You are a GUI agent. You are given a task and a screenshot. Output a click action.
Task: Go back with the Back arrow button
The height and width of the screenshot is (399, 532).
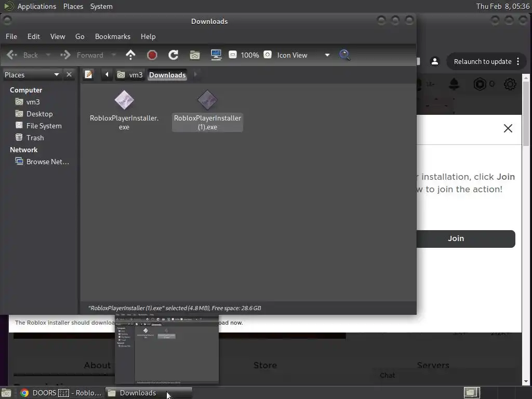22,55
